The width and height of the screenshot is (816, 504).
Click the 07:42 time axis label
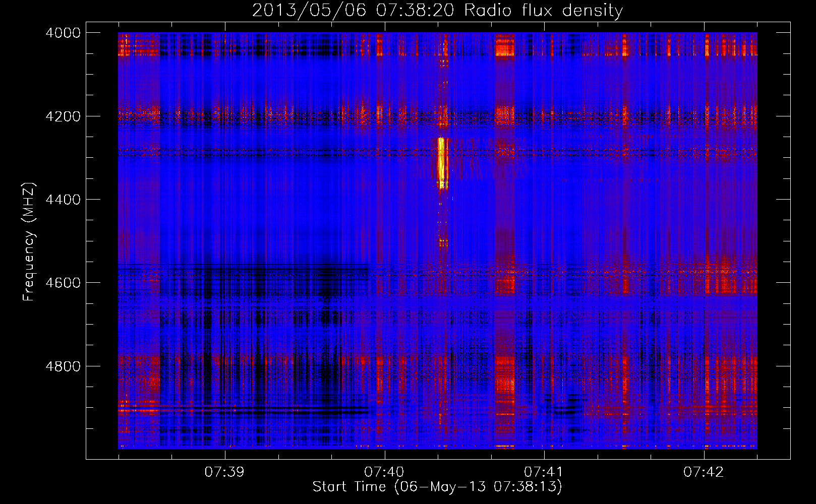(704, 472)
